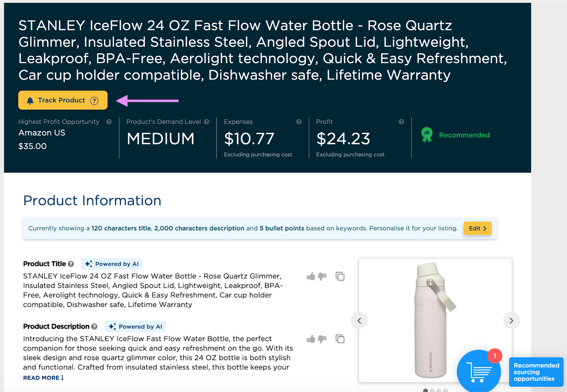This screenshot has width=567, height=392.
Task: Click the help icon beside Expenses
Action: tap(299, 122)
